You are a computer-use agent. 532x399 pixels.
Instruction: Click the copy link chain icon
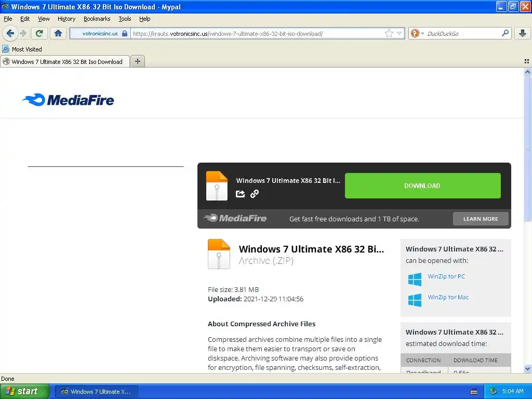pos(255,194)
